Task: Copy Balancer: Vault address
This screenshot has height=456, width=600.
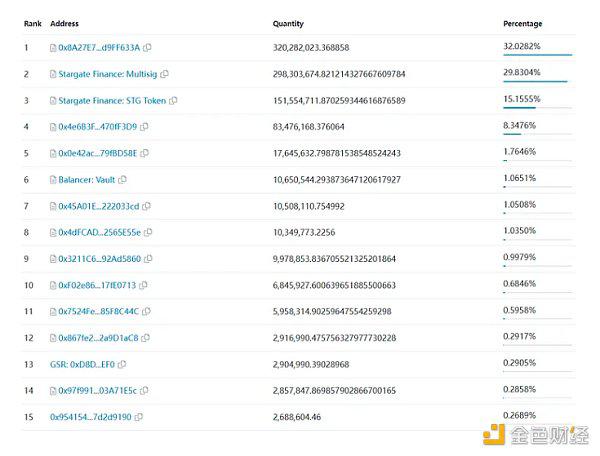Action: [122, 179]
